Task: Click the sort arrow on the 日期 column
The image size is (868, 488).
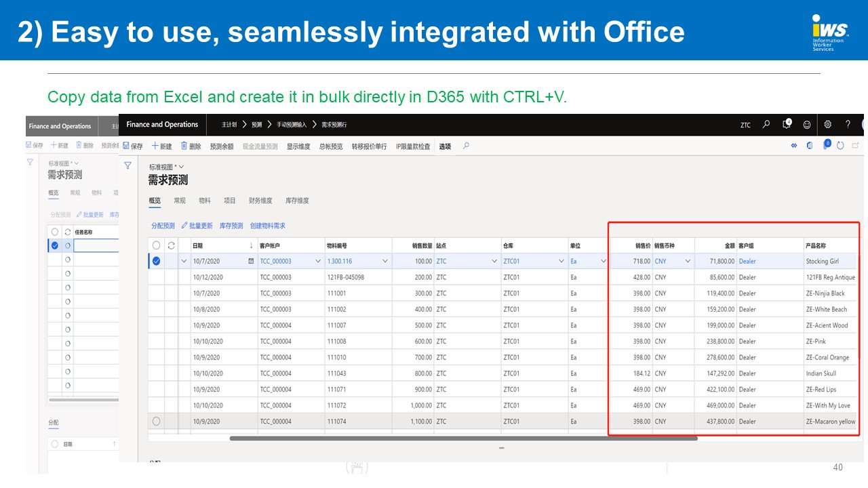Action: click(252, 245)
